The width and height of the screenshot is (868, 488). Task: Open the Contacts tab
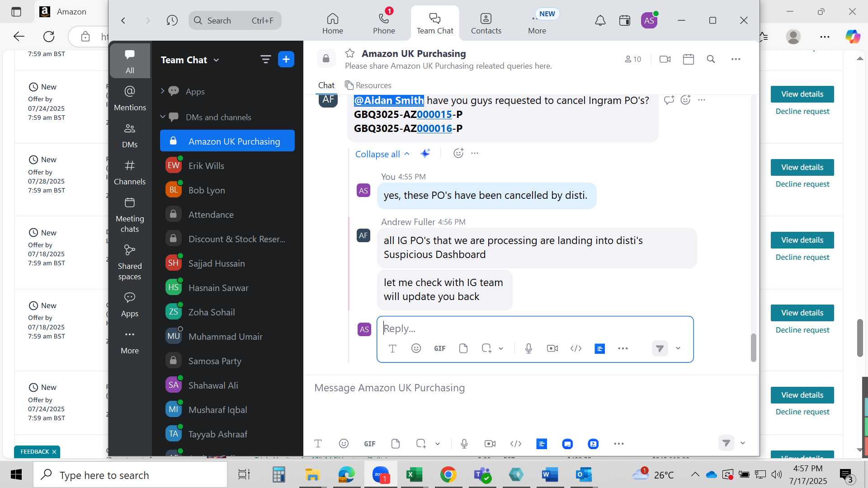pos(486,23)
